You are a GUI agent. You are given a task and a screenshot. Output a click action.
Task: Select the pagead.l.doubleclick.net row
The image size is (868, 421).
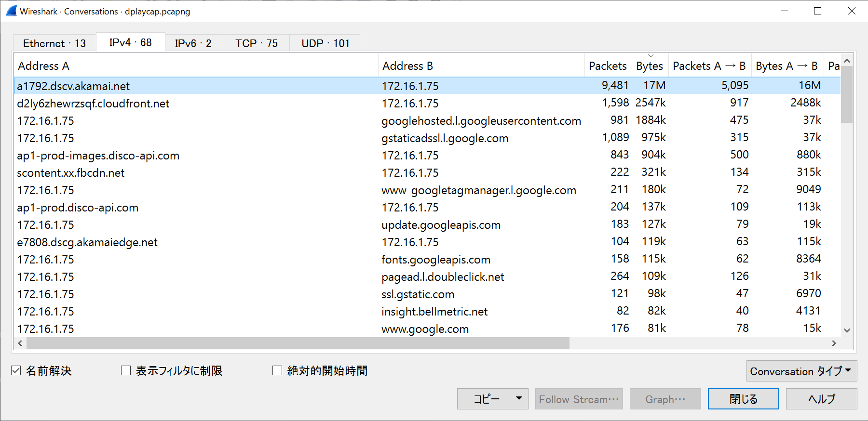point(427,276)
